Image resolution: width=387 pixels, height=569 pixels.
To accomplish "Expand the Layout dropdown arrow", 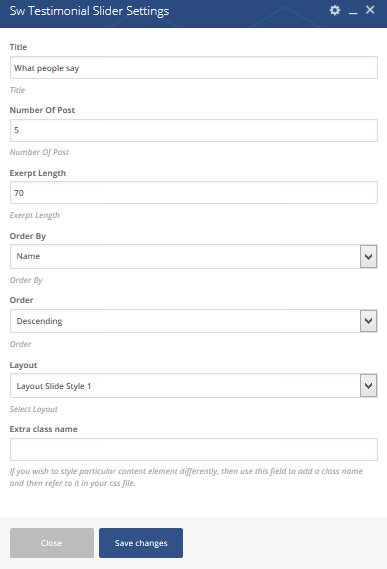I will click(368, 385).
